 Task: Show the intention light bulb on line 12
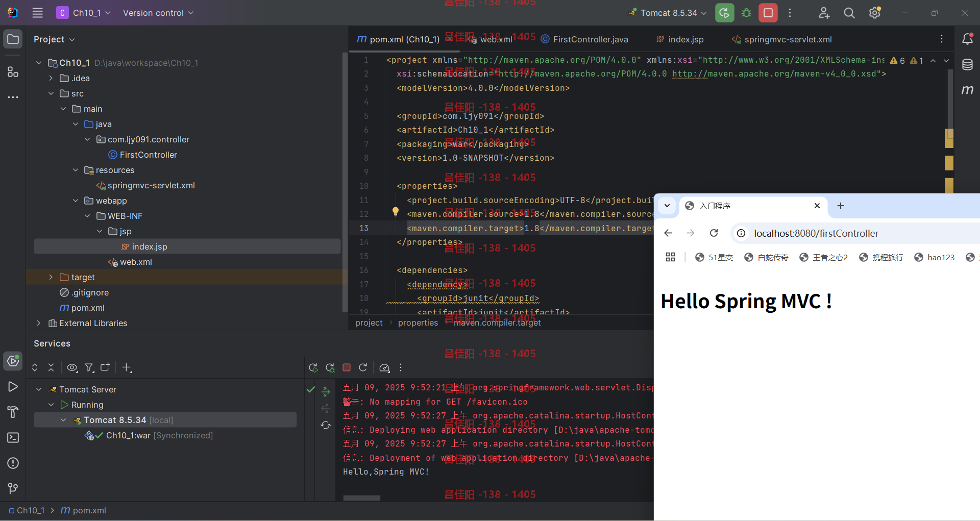(395, 211)
